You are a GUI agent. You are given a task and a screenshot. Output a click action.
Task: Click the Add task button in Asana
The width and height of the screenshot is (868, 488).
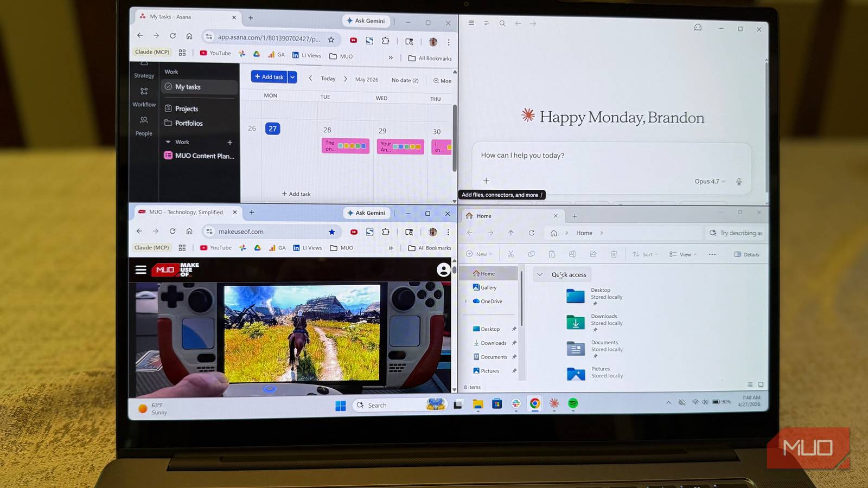(x=270, y=77)
